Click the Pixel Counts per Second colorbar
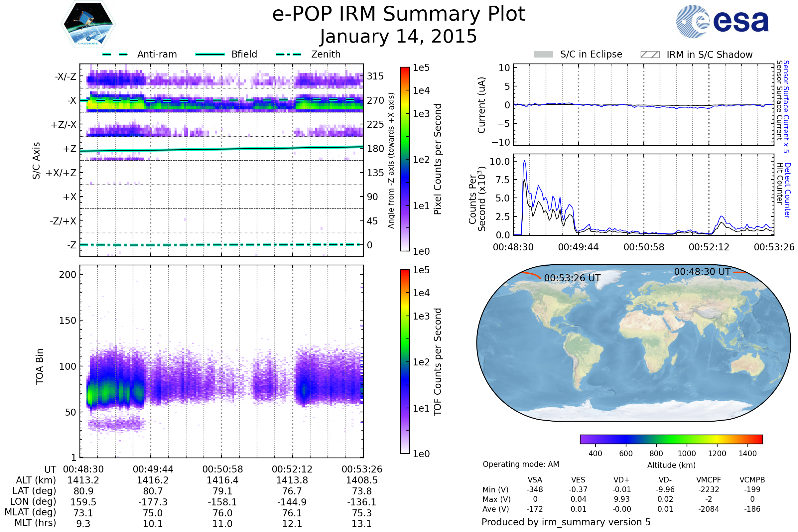Screen dimensions: 798x532 [405, 159]
